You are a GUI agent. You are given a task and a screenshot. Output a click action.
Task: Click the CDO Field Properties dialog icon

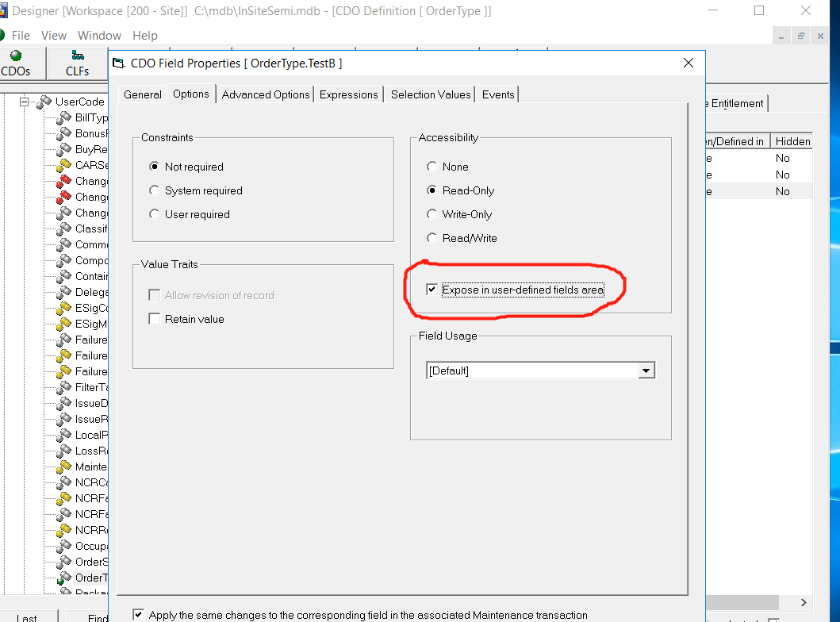[117, 63]
